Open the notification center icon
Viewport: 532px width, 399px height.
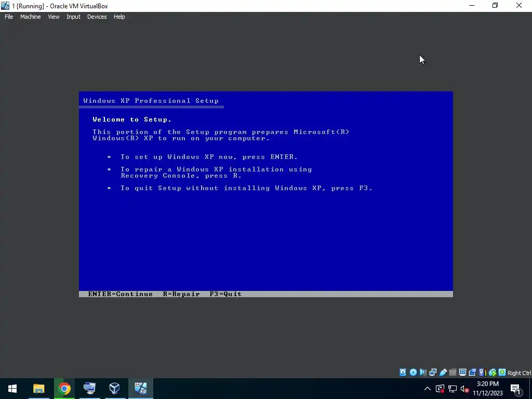tap(515, 389)
